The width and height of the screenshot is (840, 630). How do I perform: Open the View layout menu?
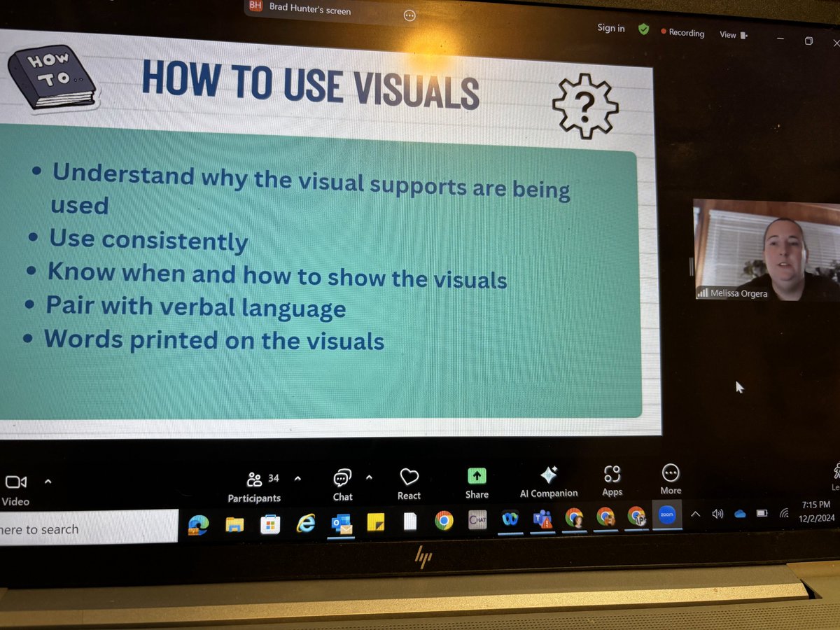[x=733, y=34]
